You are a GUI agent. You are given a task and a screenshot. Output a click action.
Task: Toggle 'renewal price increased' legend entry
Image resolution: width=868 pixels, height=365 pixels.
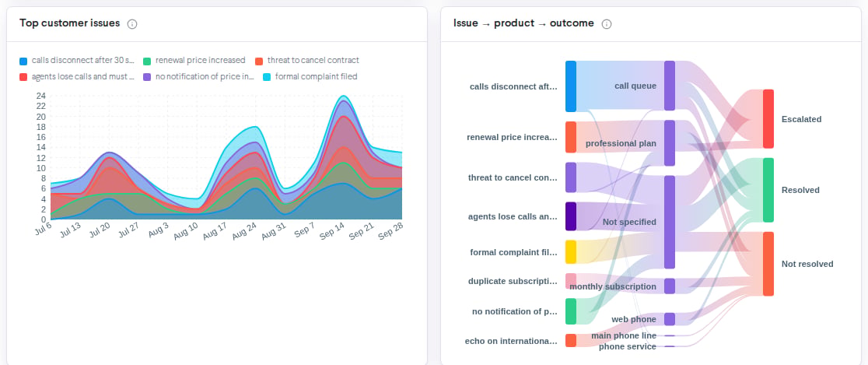194,61
